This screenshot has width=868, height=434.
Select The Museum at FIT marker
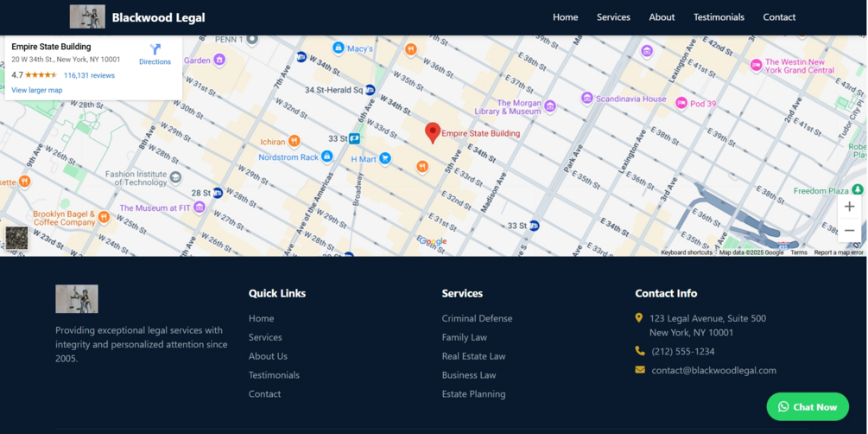(x=200, y=207)
